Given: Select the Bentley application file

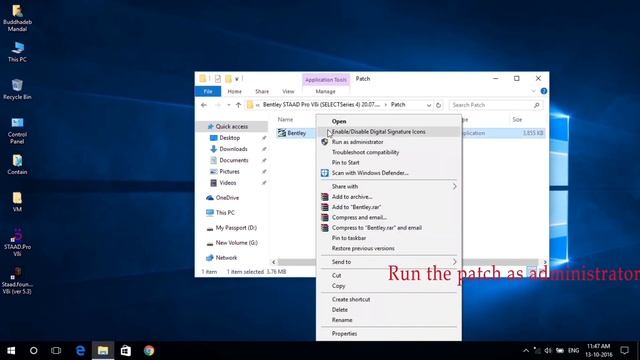Looking at the screenshot, I should pos(296,133).
